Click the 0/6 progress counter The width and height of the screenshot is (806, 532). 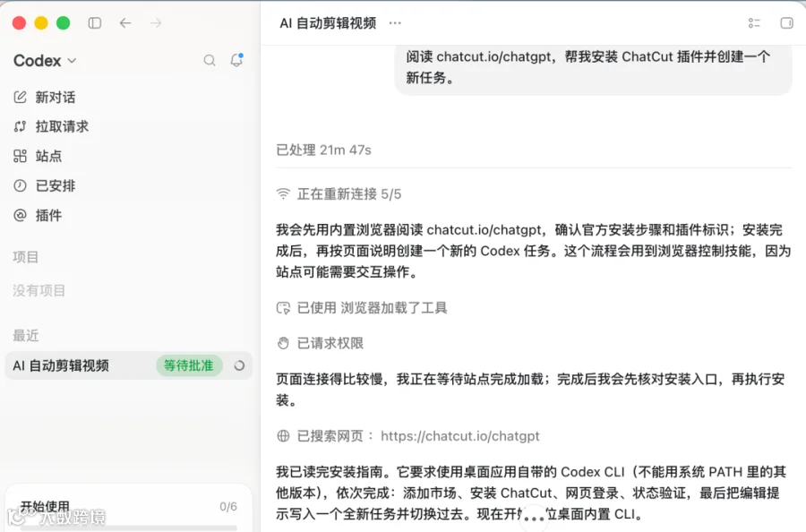[x=228, y=507]
